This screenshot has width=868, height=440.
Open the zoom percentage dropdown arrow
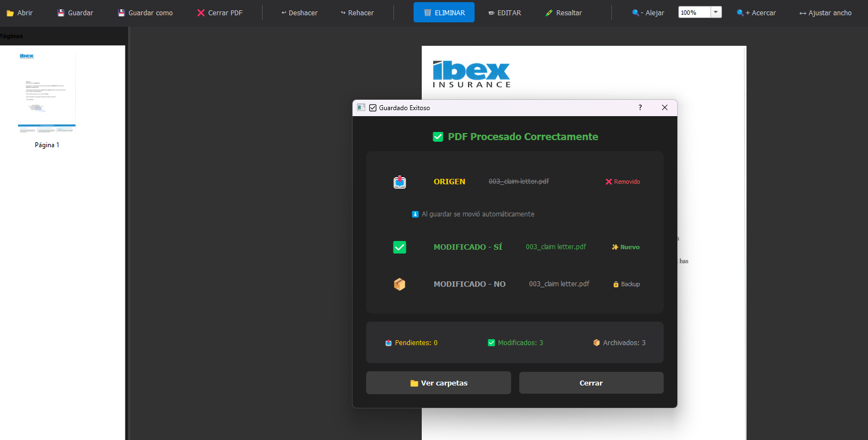tap(716, 12)
